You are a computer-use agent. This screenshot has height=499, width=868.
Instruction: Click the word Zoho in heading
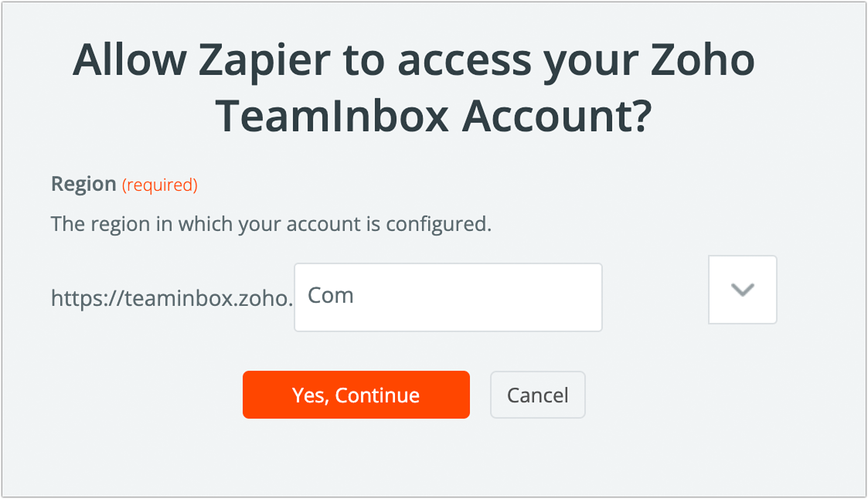pos(703,60)
